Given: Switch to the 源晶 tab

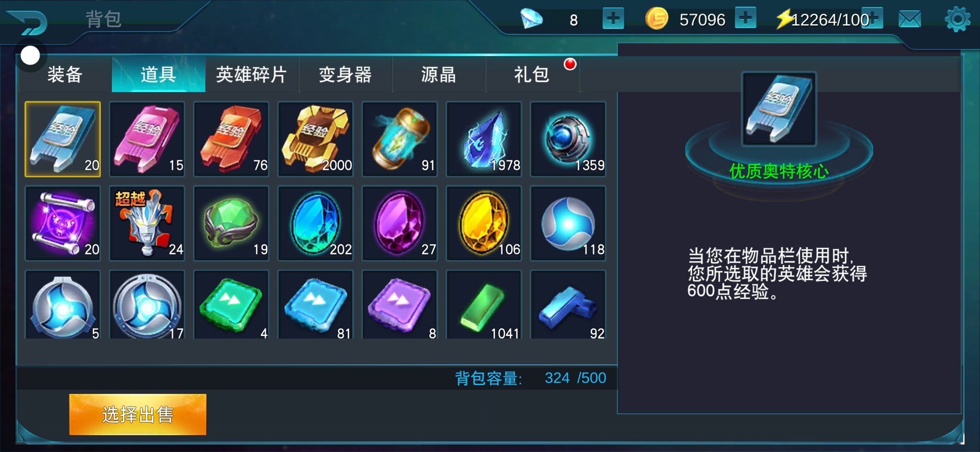Looking at the screenshot, I should tap(438, 74).
